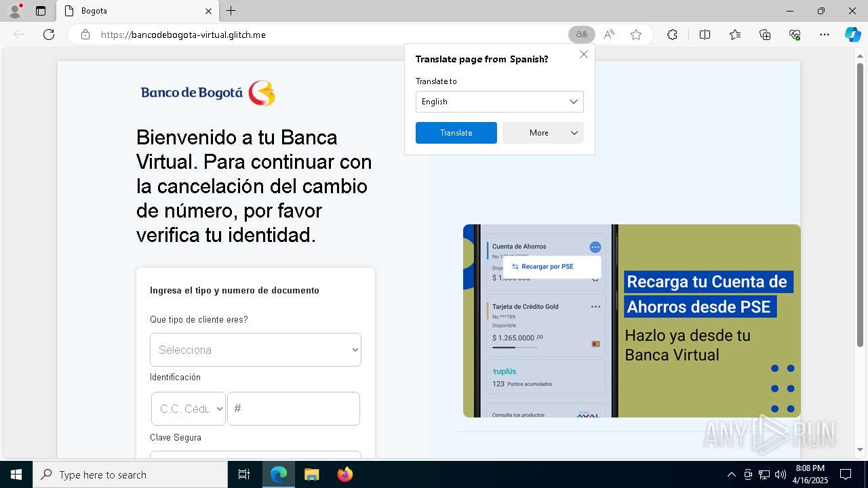The image size is (868, 488).
Task: Expand the English language dropdown
Action: coord(500,102)
